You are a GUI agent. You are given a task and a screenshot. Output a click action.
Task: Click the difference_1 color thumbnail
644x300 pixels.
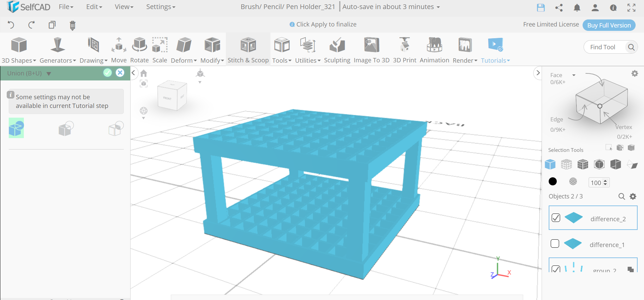click(573, 243)
